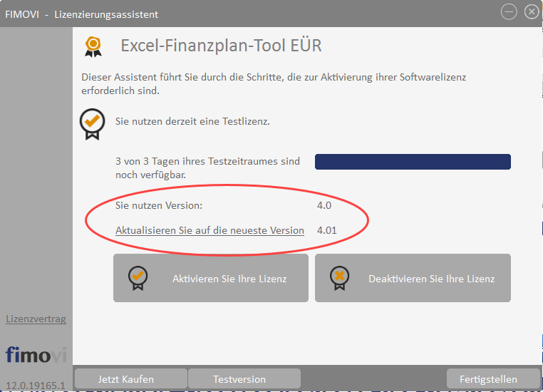Click the heading Excel-Finanzplan-Tool EÜR
Image resolution: width=543 pixels, height=392 pixels.
[x=221, y=46]
